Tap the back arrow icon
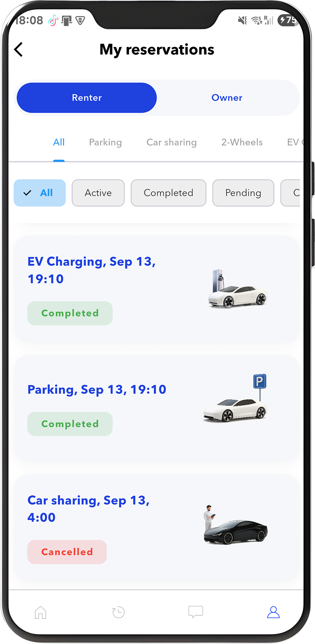The width and height of the screenshot is (315, 644). tap(19, 50)
